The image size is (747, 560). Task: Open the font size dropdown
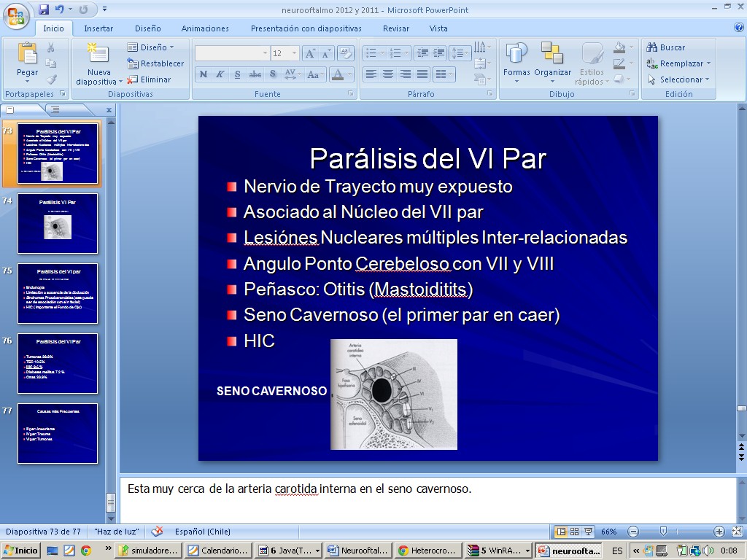[x=294, y=53]
